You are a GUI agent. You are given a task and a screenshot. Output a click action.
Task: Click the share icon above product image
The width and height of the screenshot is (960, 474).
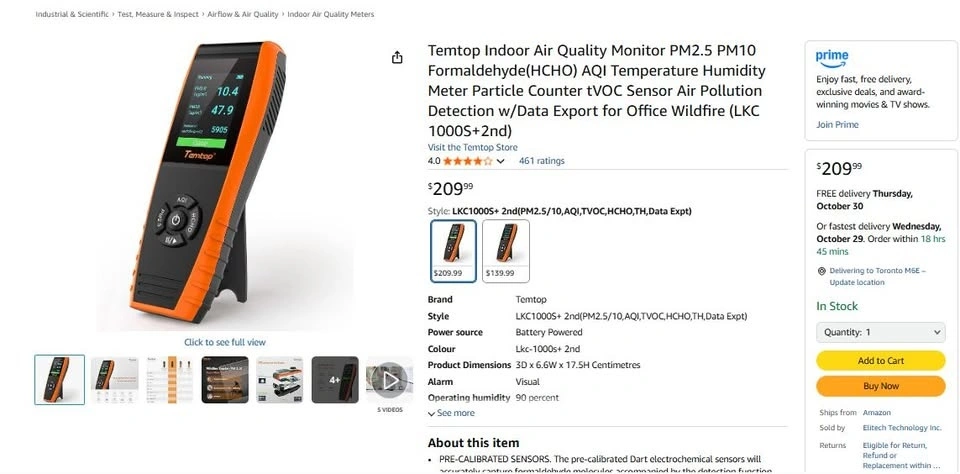[397, 58]
